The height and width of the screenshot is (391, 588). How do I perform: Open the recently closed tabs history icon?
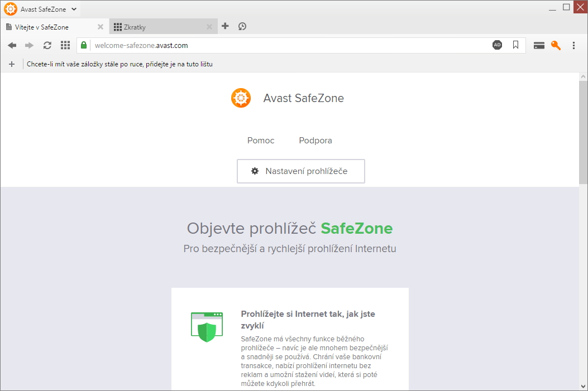coord(242,26)
